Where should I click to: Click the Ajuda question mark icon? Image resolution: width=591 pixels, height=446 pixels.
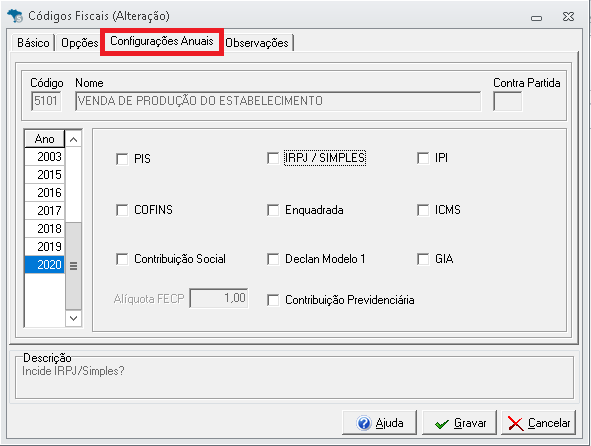coord(364,423)
